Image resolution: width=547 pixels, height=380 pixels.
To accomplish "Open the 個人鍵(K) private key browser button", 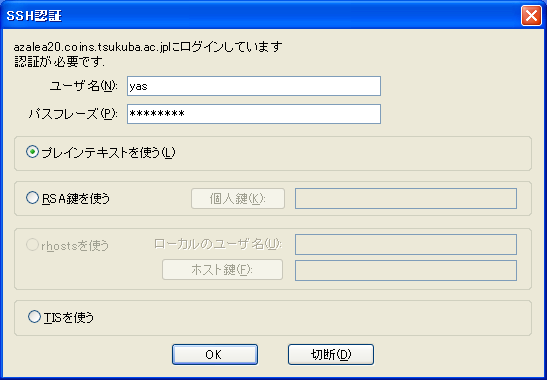I will (238, 199).
